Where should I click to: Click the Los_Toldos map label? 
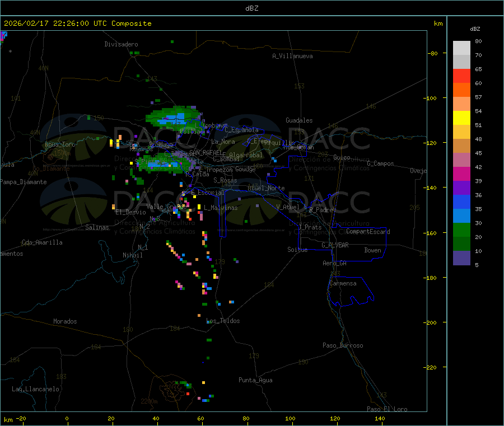coord(223,321)
